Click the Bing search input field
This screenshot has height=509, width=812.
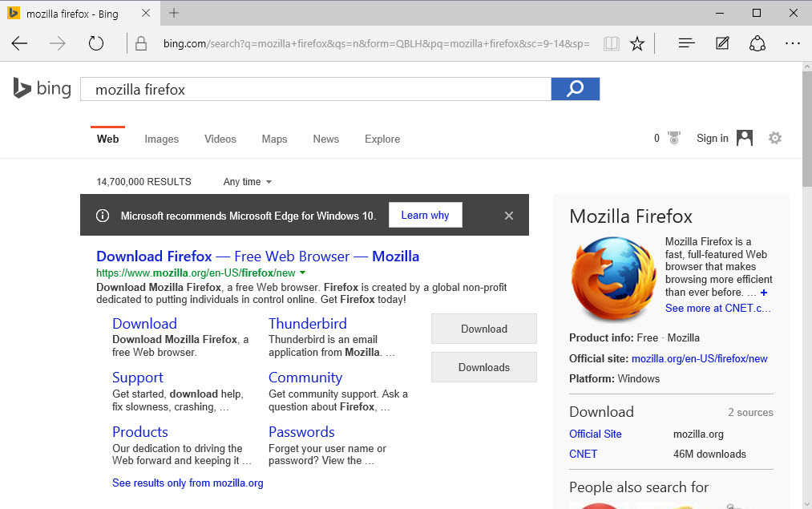(x=316, y=89)
